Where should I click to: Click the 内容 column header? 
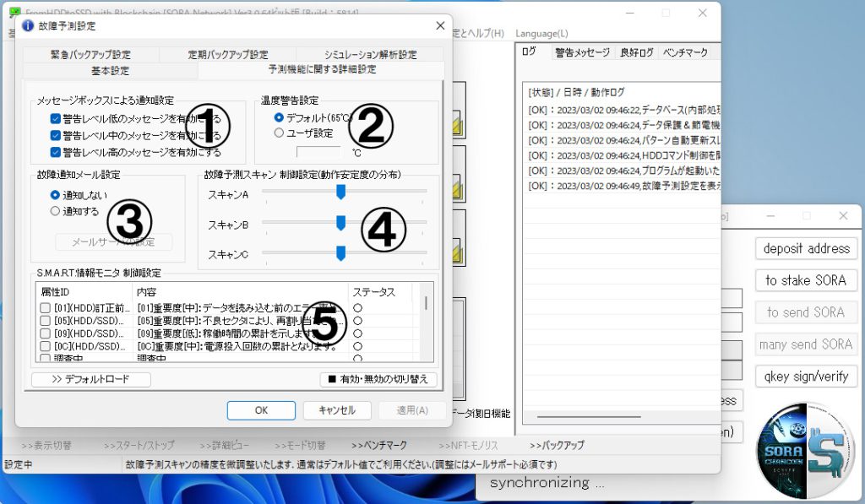pyautogui.click(x=240, y=292)
